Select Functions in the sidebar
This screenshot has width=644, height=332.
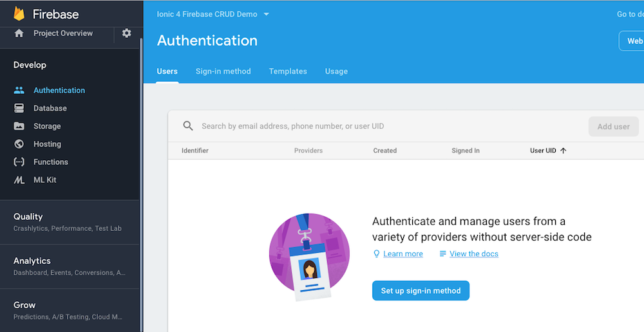(x=51, y=161)
